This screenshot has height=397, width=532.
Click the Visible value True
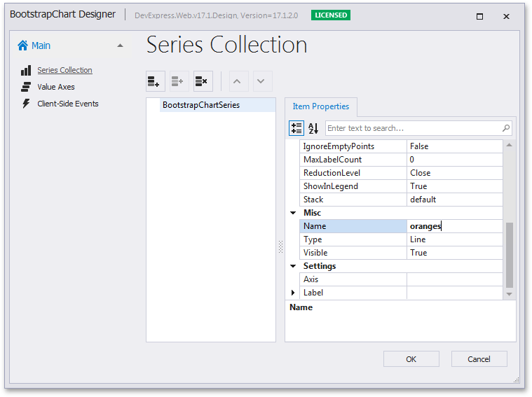click(x=454, y=253)
